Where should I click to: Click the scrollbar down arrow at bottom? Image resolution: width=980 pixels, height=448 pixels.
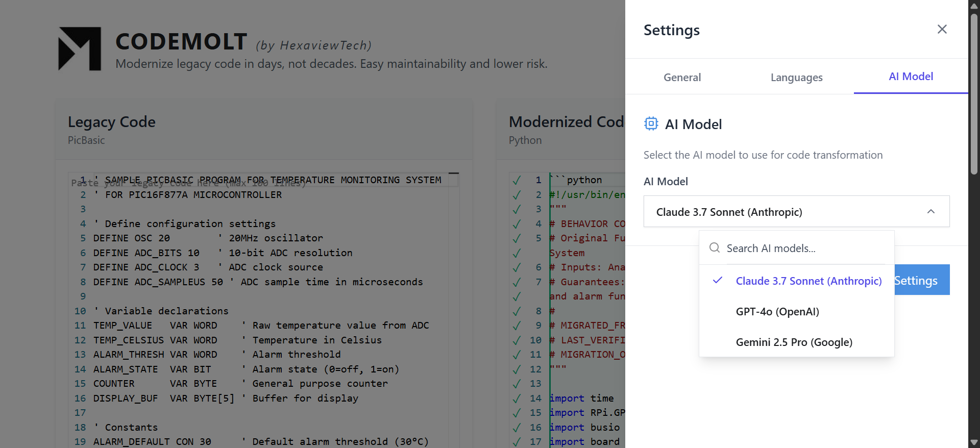click(974, 442)
